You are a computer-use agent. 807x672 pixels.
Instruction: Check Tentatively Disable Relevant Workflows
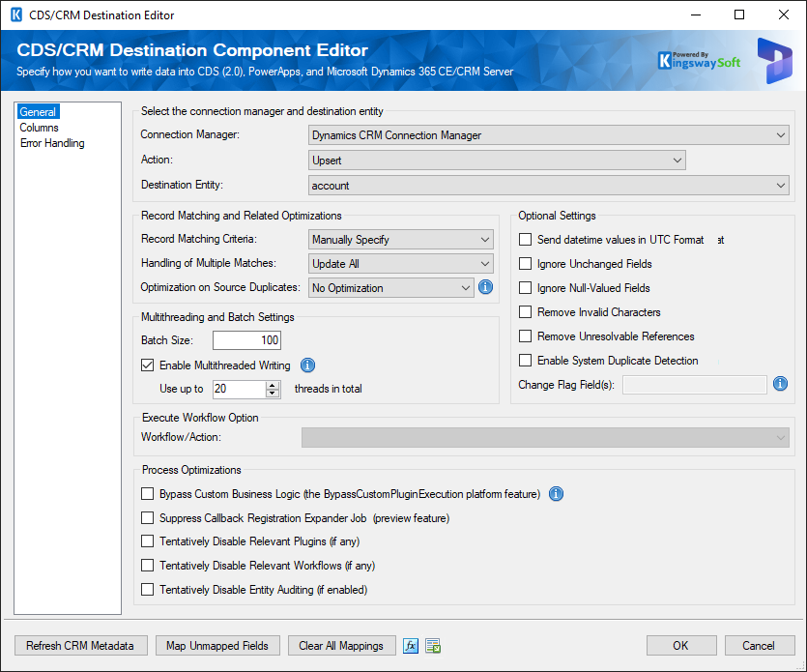(147, 566)
